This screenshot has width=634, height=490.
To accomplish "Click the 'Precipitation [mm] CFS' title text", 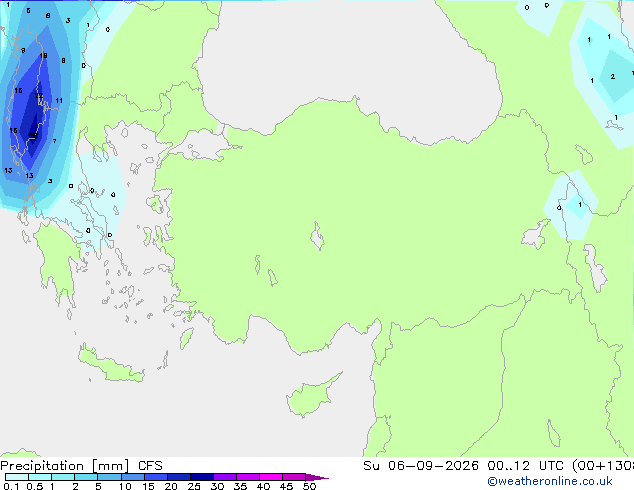I will click(x=81, y=466).
